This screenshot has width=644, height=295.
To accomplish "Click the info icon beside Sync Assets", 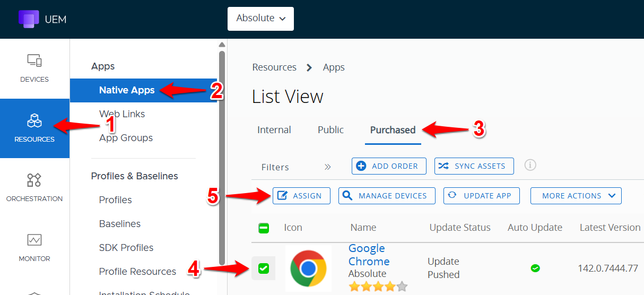I will [x=530, y=165].
